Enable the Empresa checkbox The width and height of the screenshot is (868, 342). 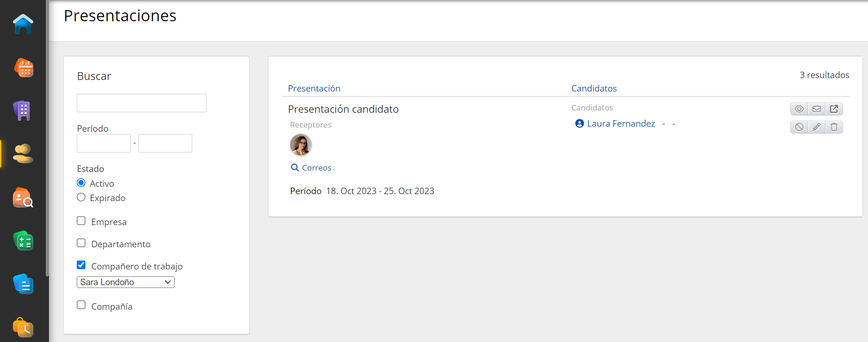[81, 221]
